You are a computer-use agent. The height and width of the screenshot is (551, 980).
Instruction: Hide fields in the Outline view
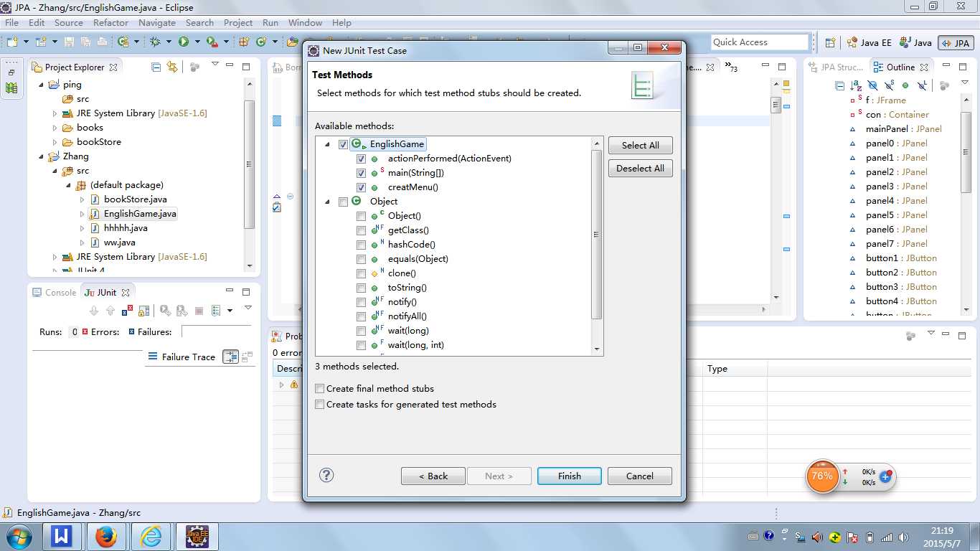[872, 85]
